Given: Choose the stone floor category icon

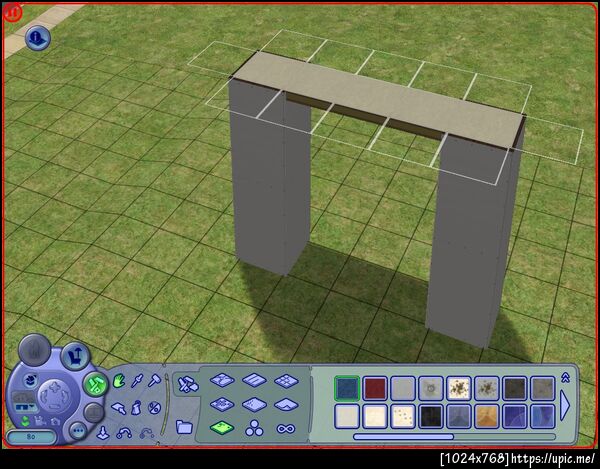Looking at the screenshot, I should tap(222, 381).
